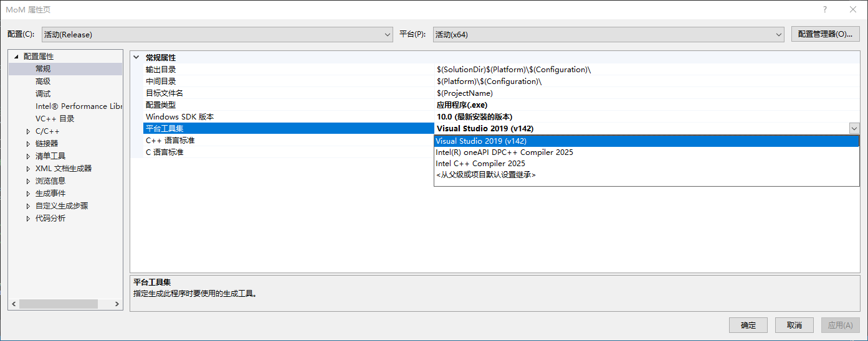This screenshot has width=868, height=341.
Task: Click the 取消 button
Action: click(x=794, y=325)
